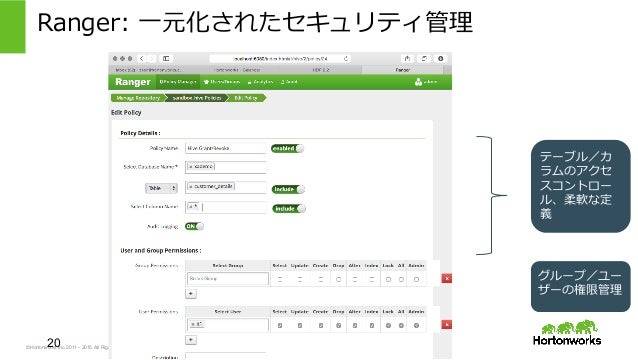Uncheck Admin permission in the user row
The height and width of the screenshot is (360, 638).
416,325
